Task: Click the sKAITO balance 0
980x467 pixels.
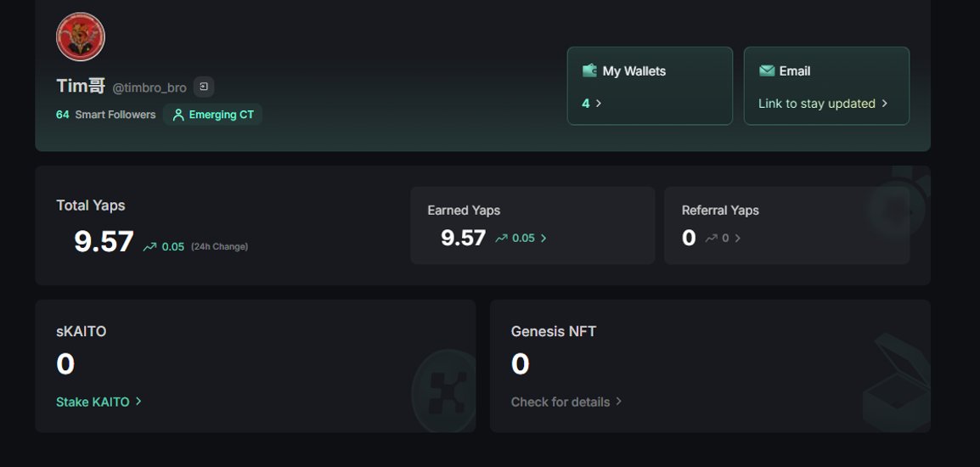Action: 65,364
